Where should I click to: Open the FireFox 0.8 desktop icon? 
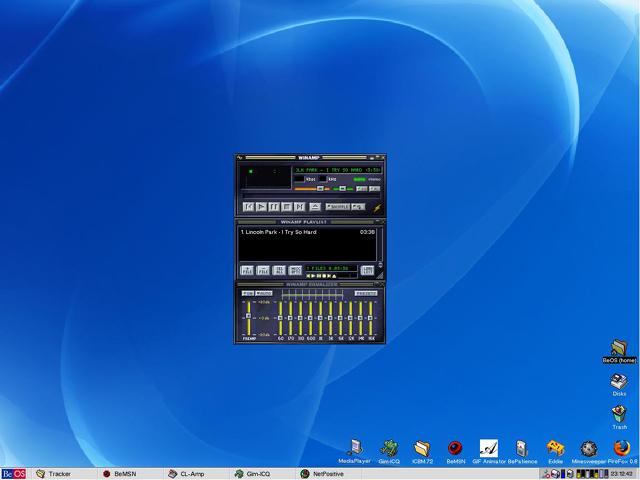click(622, 451)
